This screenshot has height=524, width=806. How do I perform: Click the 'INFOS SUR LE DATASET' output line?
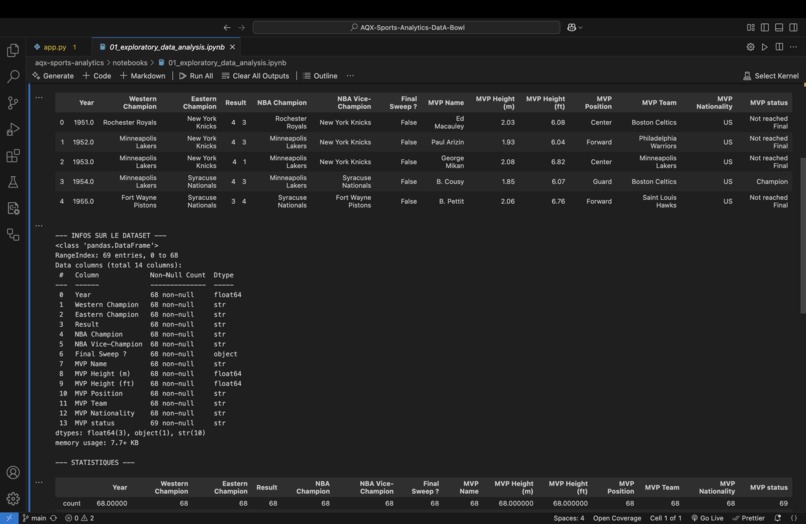point(111,236)
